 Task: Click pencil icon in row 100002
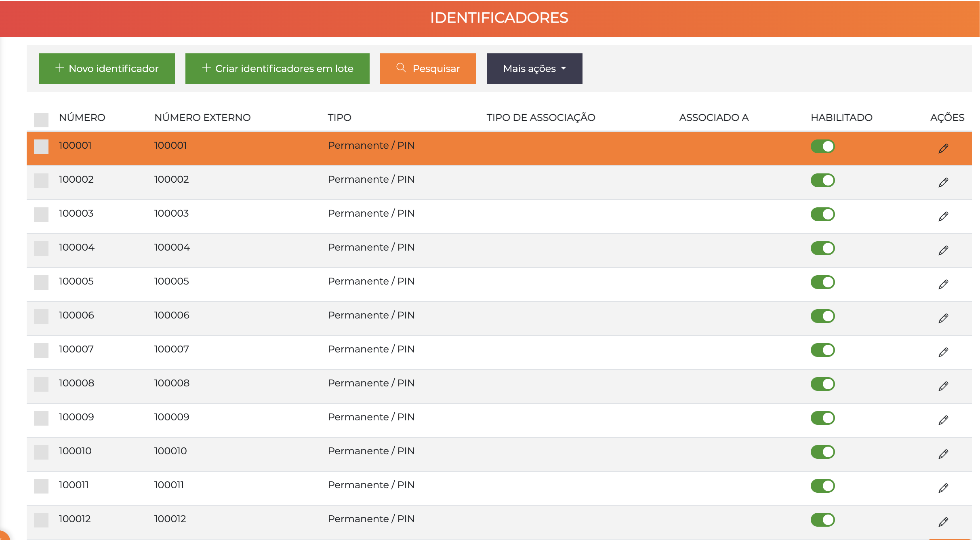(x=943, y=182)
